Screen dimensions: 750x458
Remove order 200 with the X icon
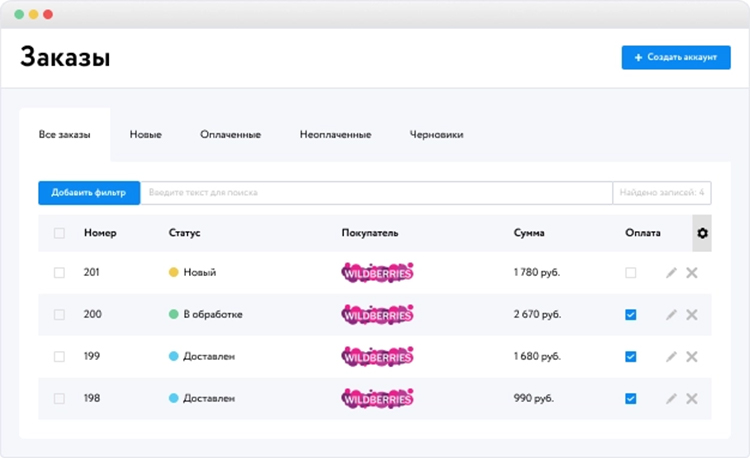point(691,314)
